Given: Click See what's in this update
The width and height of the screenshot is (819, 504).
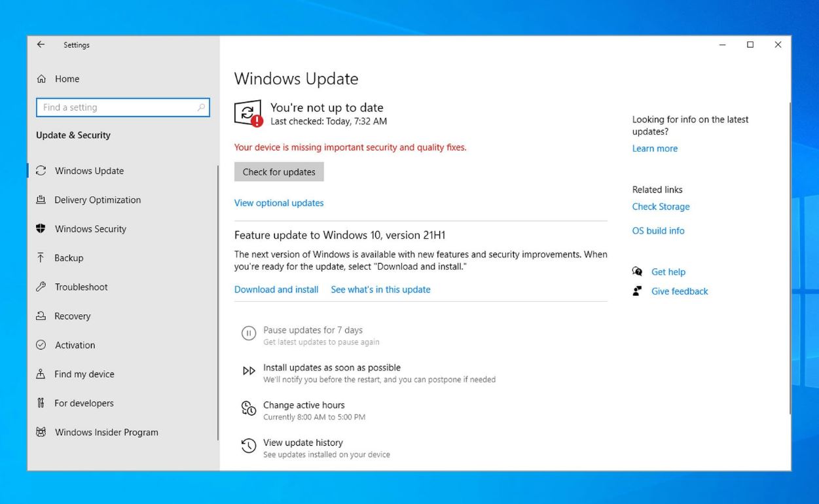Looking at the screenshot, I should [380, 289].
